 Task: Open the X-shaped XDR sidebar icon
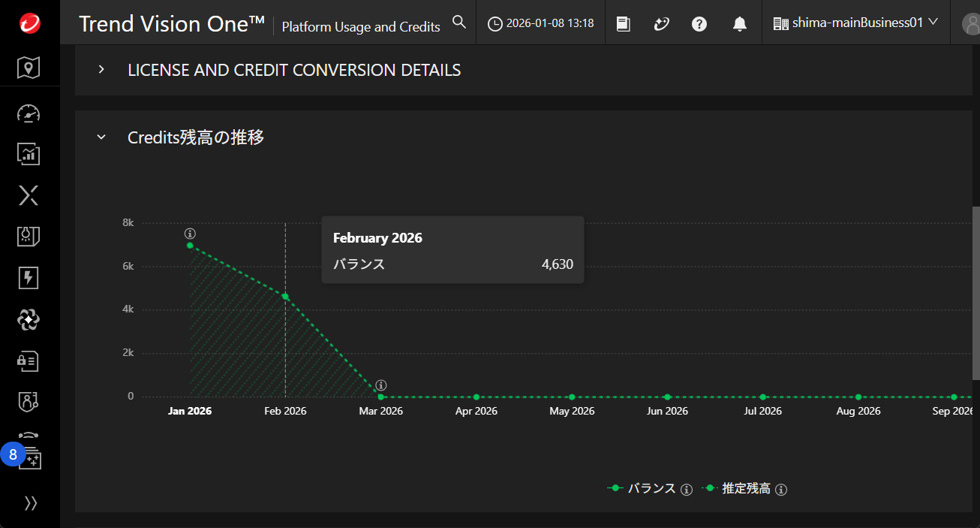pos(29,196)
